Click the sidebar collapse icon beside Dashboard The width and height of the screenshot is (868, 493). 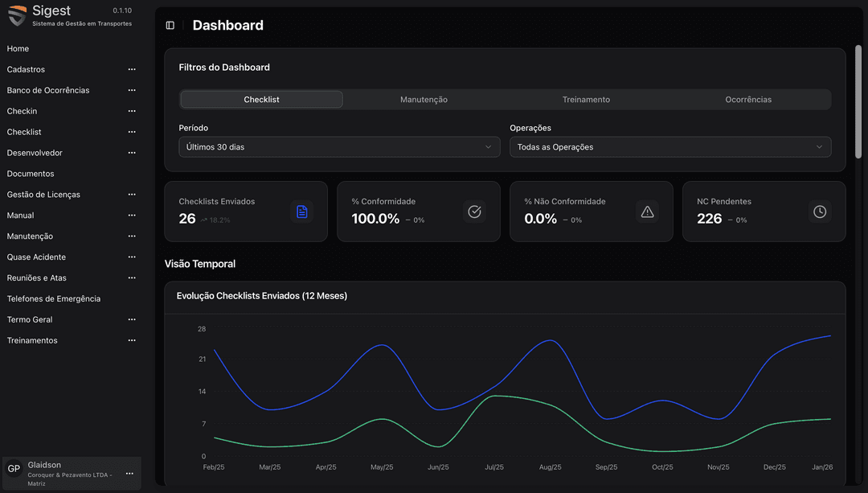click(169, 25)
